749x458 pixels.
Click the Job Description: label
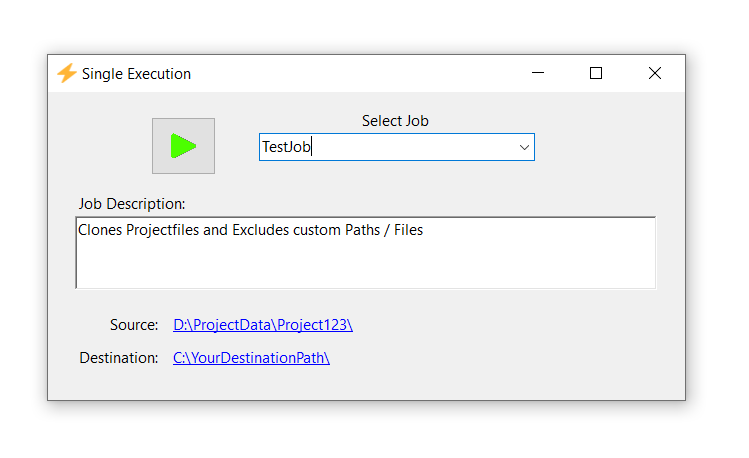132,204
